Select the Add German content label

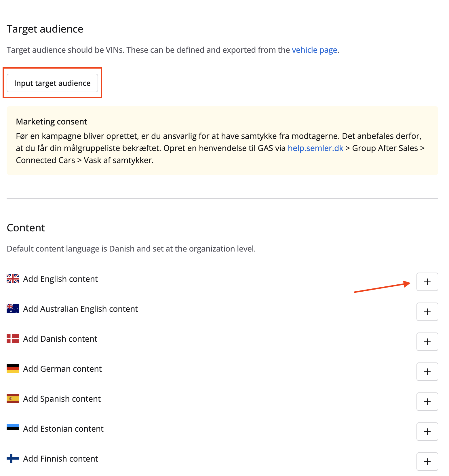click(x=62, y=369)
